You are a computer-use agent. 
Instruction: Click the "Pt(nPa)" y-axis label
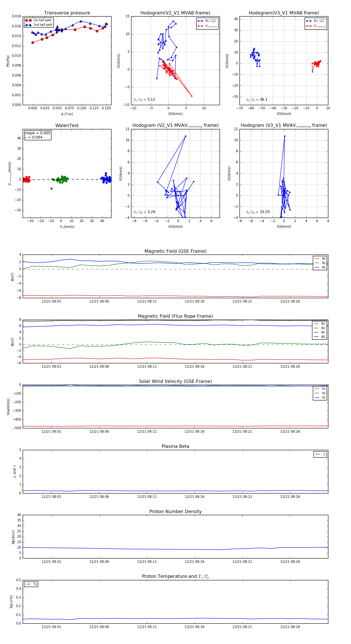coord(8,61)
